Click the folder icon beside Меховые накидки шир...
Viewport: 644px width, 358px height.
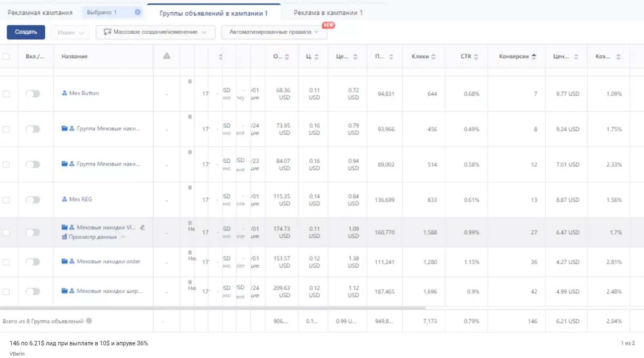(64, 291)
